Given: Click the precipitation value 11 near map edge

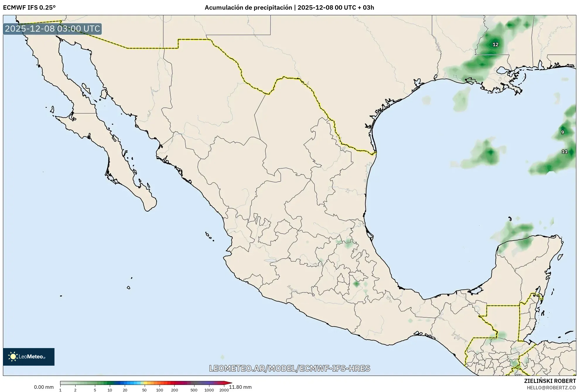Looking at the screenshot, I should tap(564, 151).
